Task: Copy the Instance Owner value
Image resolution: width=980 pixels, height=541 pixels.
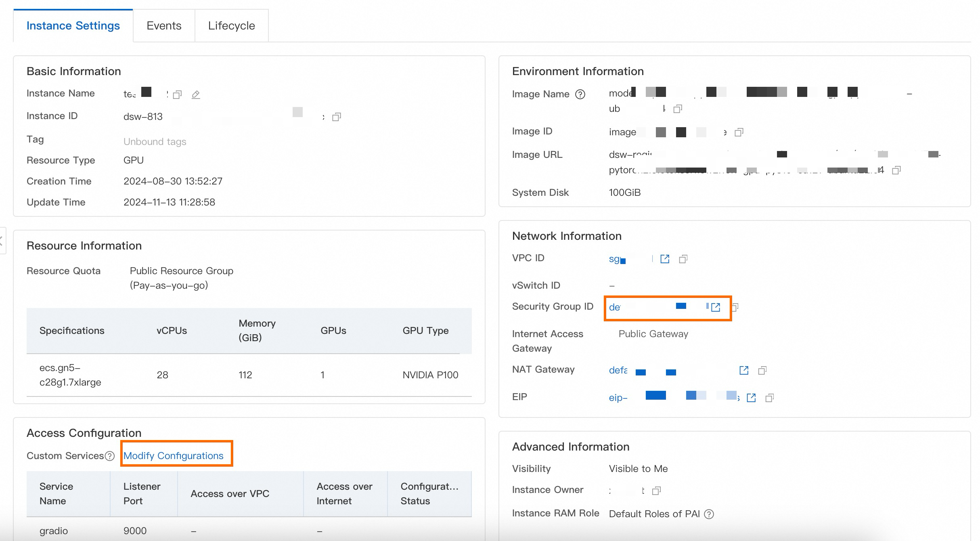Action: [x=656, y=491]
